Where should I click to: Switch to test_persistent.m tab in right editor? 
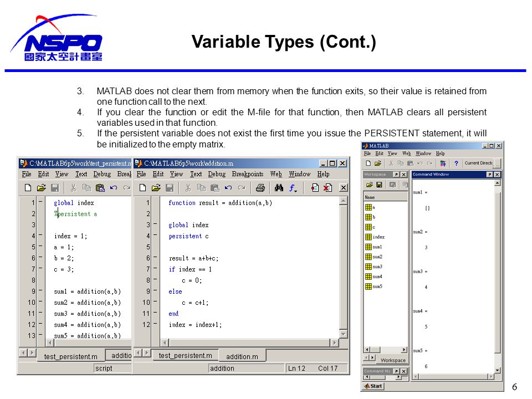(185, 356)
